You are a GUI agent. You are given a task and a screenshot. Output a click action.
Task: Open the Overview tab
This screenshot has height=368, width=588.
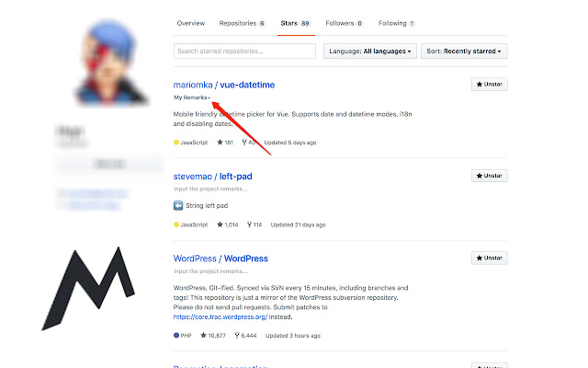point(191,23)
